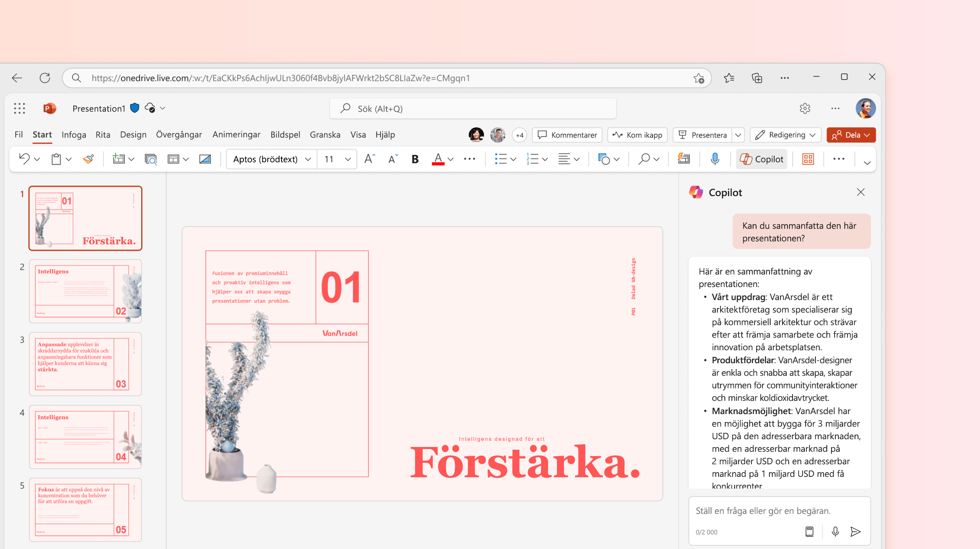Screen dimensions: 980x549
Task: Click the red Dela button
Action: (851, 135)
